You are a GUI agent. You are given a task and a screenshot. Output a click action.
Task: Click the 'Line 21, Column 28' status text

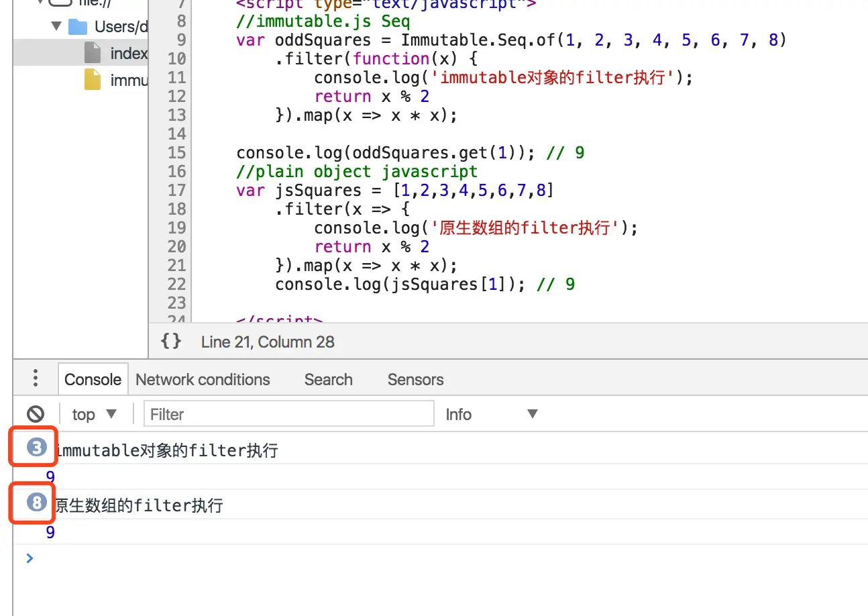[268, 342]
